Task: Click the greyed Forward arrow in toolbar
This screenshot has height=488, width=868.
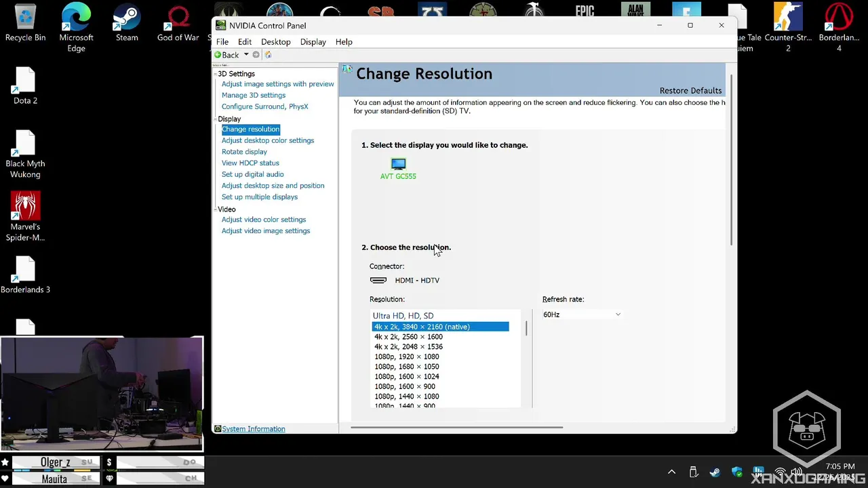Action: click(x=256, y=55)
